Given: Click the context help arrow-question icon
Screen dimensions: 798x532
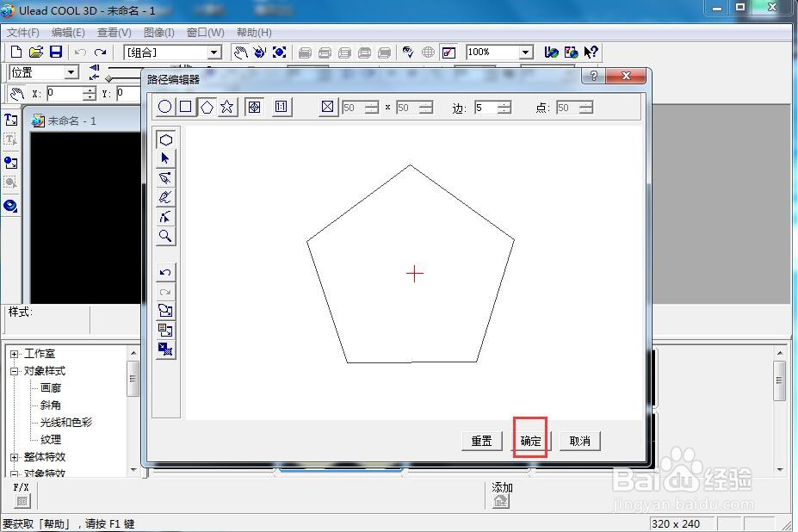Looking at the screenshot, I should (591, 52).
